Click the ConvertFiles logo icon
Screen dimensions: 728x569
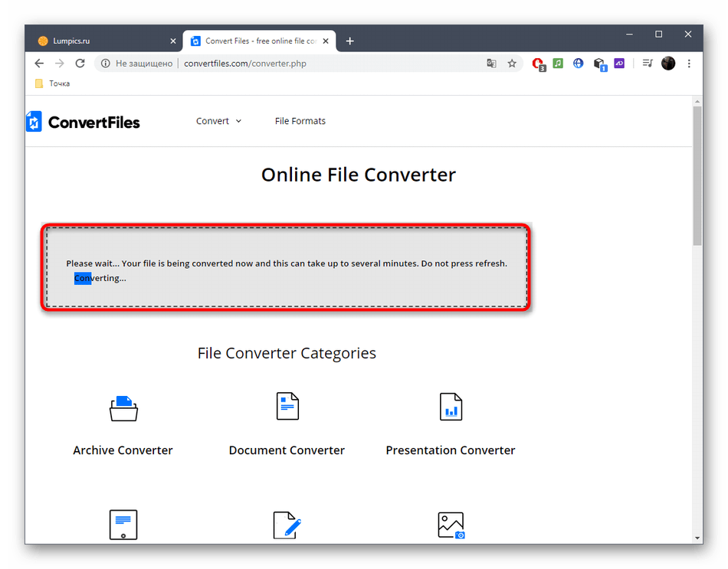[34, 122]
